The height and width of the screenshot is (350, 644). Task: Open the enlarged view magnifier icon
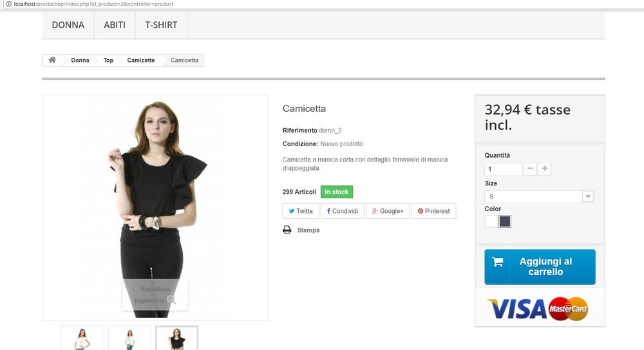tap(171, 300)
